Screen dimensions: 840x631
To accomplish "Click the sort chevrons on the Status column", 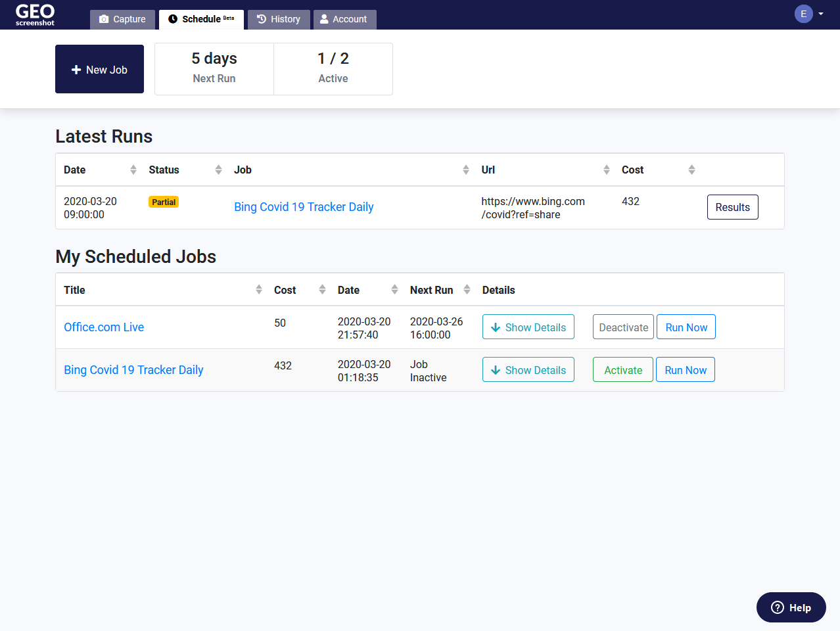I will click(218, 169).
